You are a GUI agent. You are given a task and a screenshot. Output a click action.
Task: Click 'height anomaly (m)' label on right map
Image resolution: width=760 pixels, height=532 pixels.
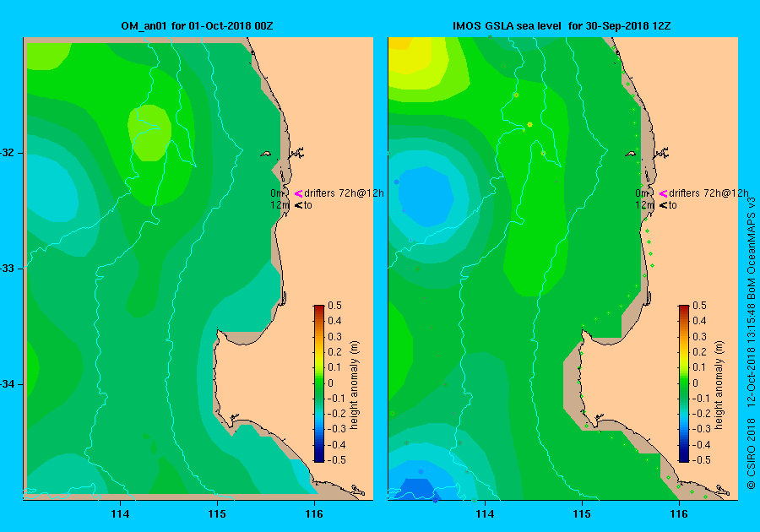pyautogui.click(x=719, y=385)
